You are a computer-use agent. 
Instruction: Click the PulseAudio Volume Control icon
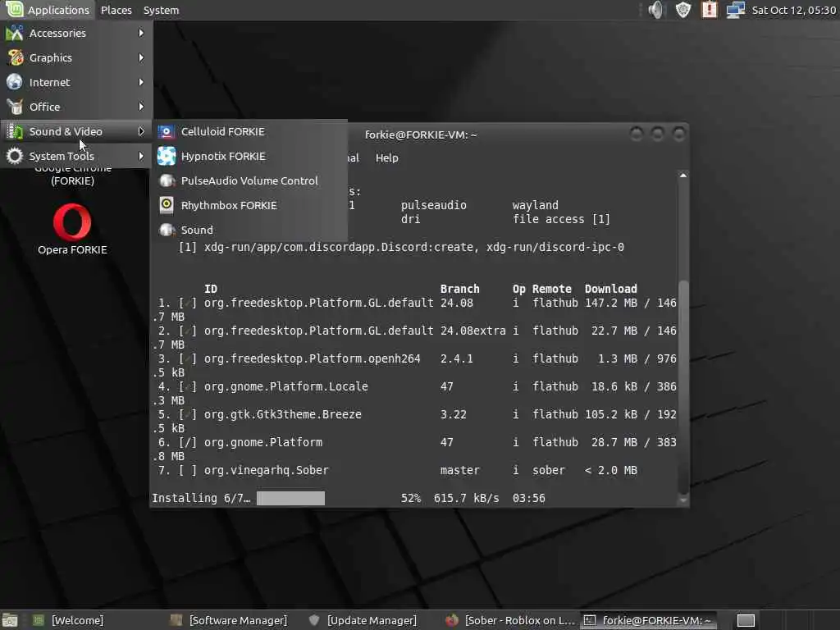coord(167,180)
